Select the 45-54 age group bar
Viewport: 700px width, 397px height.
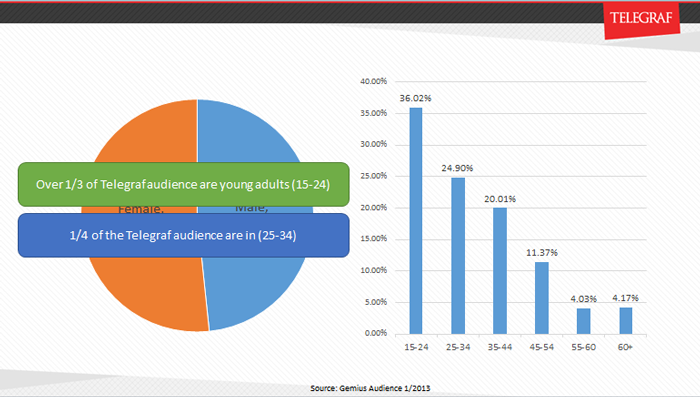click(542, 298)
